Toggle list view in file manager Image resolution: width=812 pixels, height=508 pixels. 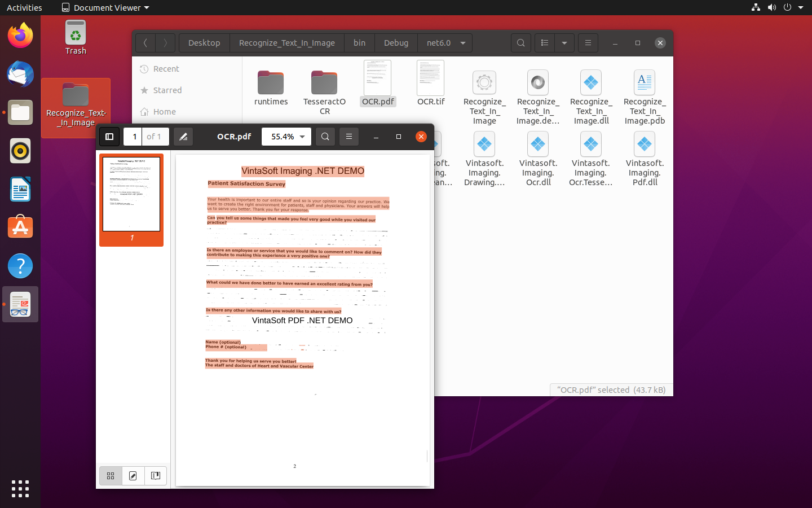tap(545, 43)
